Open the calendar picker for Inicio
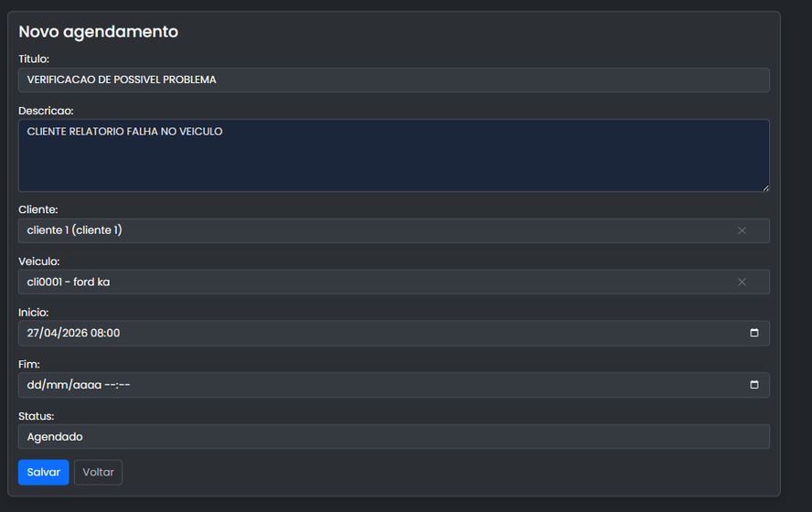This screenshot has height=512, width=812. [754, 334]
